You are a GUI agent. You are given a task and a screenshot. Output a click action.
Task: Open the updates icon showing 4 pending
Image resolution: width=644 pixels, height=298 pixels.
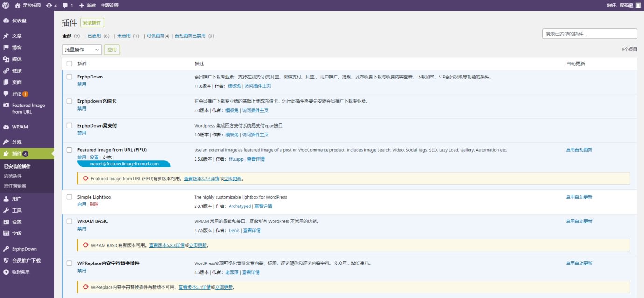[x=49, y=6]
